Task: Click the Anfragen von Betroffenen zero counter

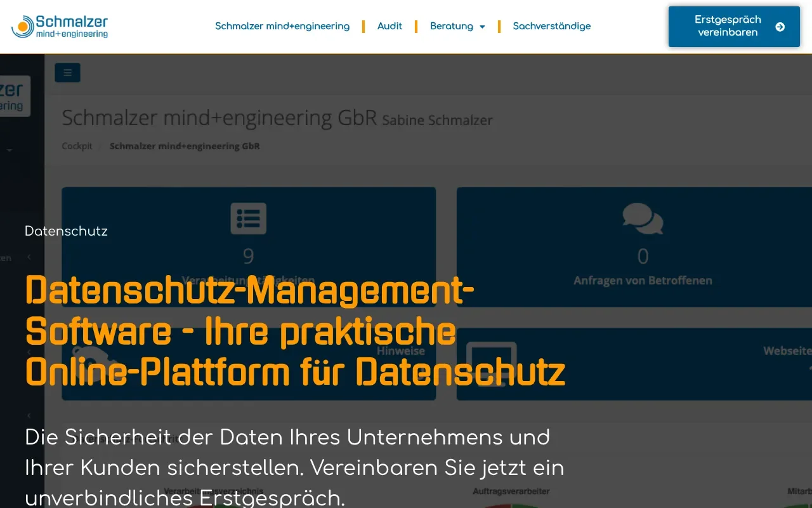Action: (643, 256)
